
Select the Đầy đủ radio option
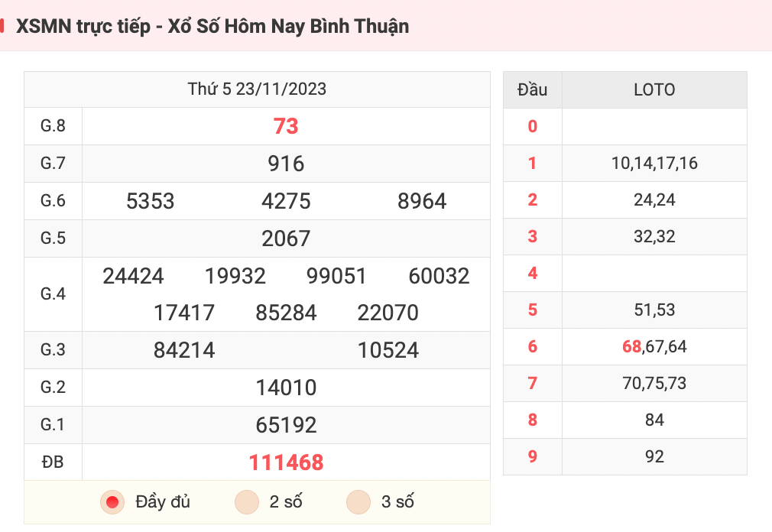pyautogui.click(x=112, y=502)
